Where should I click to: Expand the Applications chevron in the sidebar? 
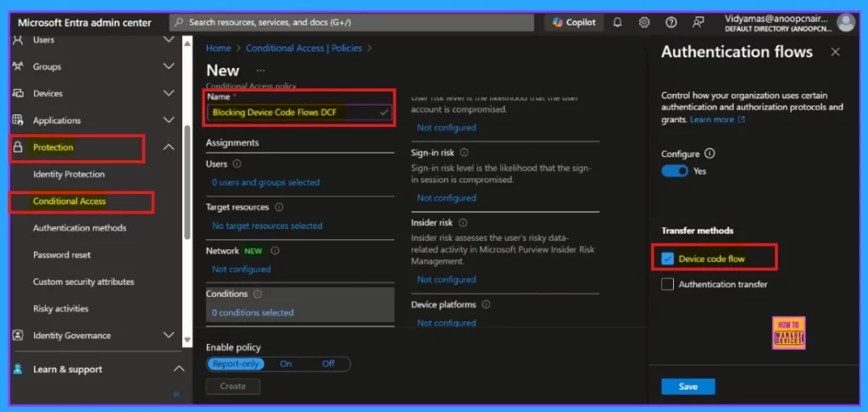pos(169,120)
